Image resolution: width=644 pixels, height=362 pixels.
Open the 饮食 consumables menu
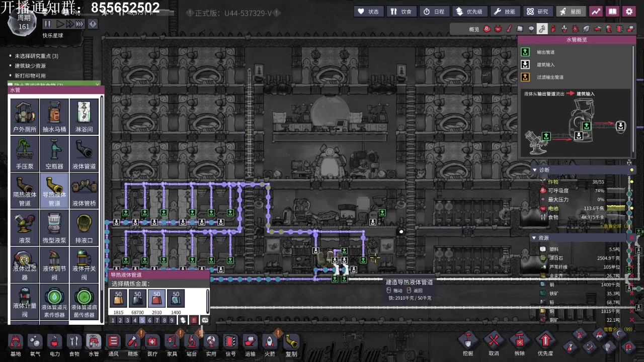pos(401,11)
